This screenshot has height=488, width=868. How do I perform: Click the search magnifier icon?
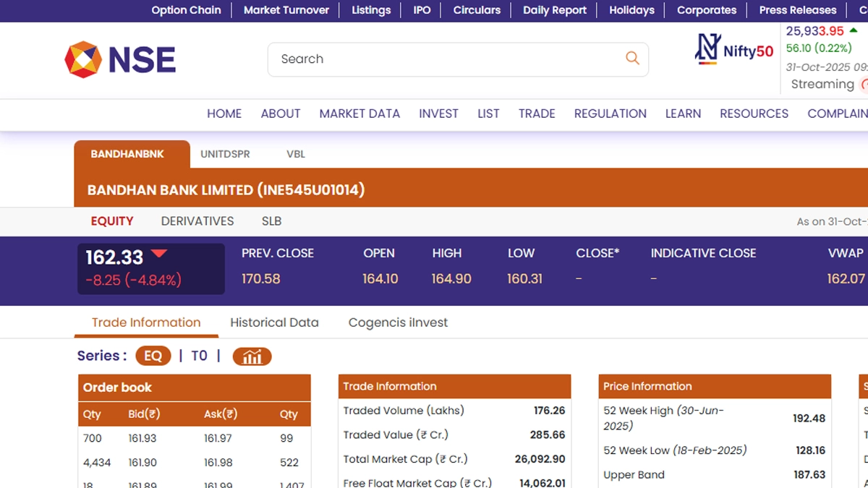click(x=632, y=59)
